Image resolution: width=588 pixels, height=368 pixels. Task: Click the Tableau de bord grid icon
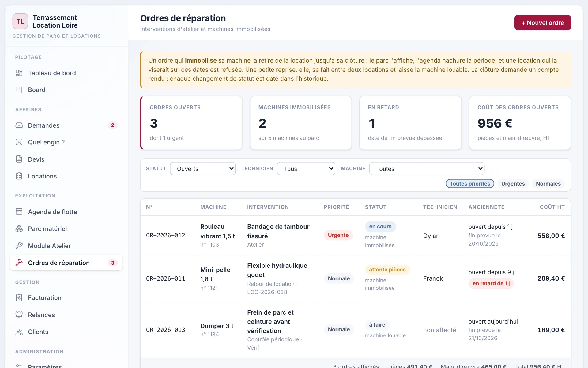click(19, 73)
